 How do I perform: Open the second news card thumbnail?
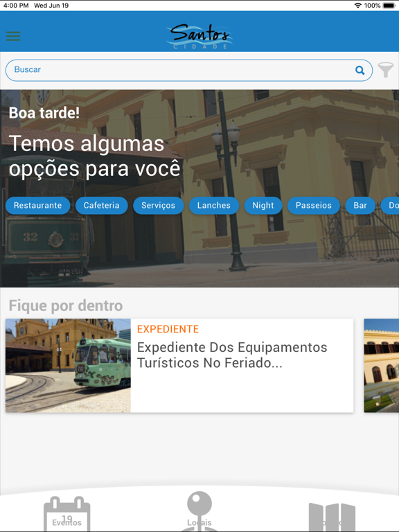[382, 366]
